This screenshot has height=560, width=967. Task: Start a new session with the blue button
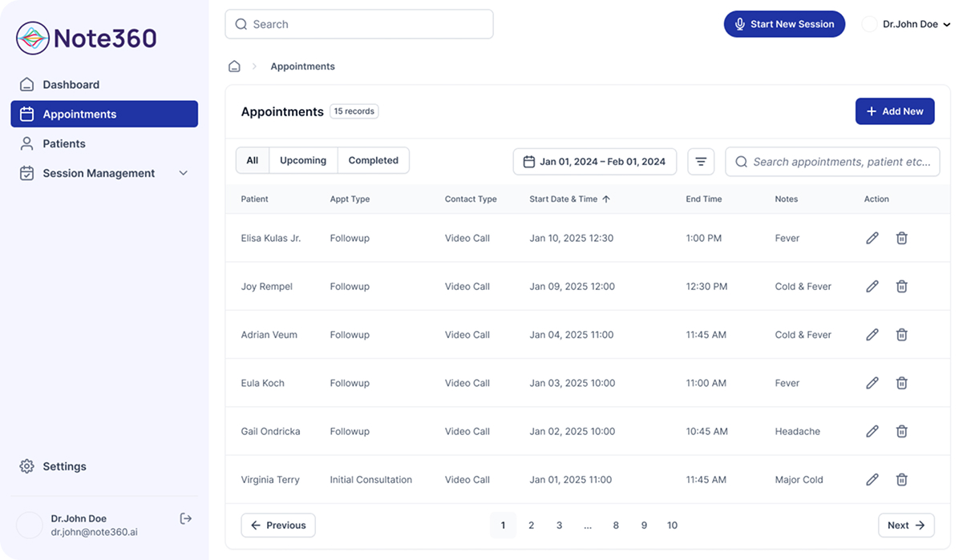(784, 24)
